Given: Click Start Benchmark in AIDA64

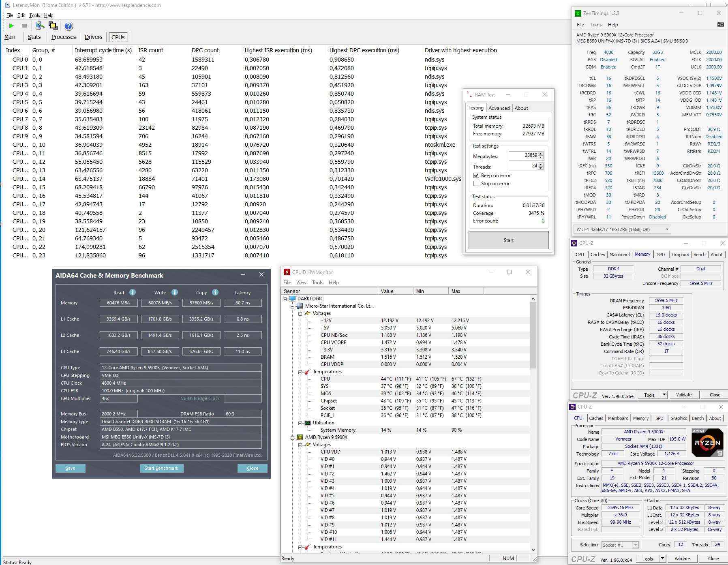Looking at the screenshot, I should pyautogui.click(x=161, y=468).
